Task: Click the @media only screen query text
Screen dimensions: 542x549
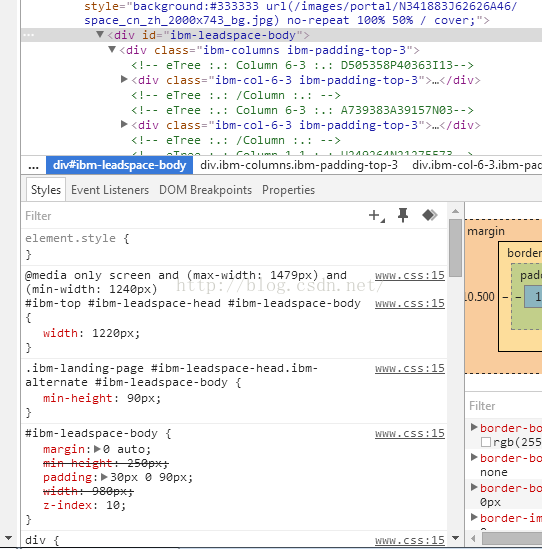Action: pyautogui.click(x=186, y=282)
